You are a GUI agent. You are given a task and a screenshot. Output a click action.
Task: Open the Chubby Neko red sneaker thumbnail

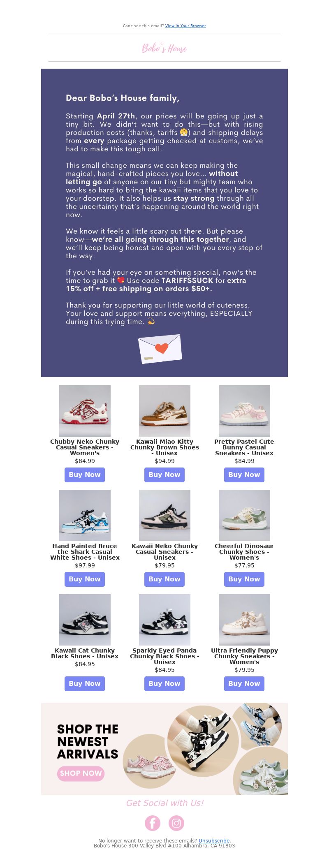(x=85, y=411)
